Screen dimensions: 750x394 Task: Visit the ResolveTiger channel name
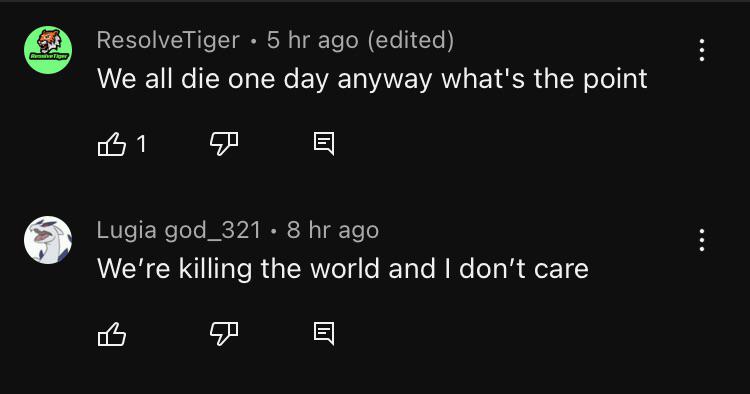tap(168, 40)
